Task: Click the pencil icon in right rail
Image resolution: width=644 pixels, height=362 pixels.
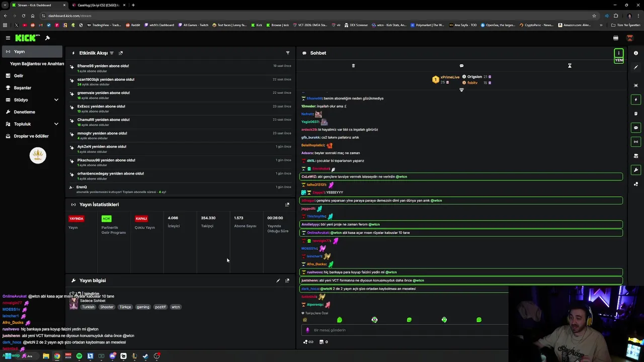Action: coord(636,67)
